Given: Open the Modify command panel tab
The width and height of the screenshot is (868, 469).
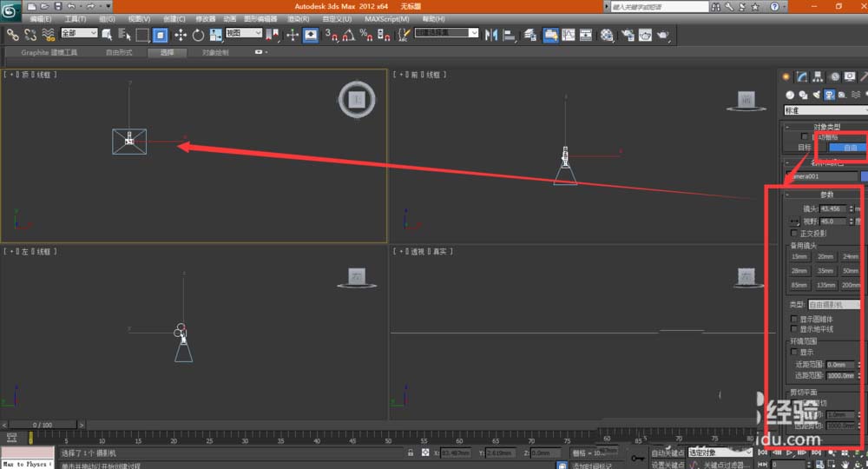Looking at the screenshot, I should [801, 76].
